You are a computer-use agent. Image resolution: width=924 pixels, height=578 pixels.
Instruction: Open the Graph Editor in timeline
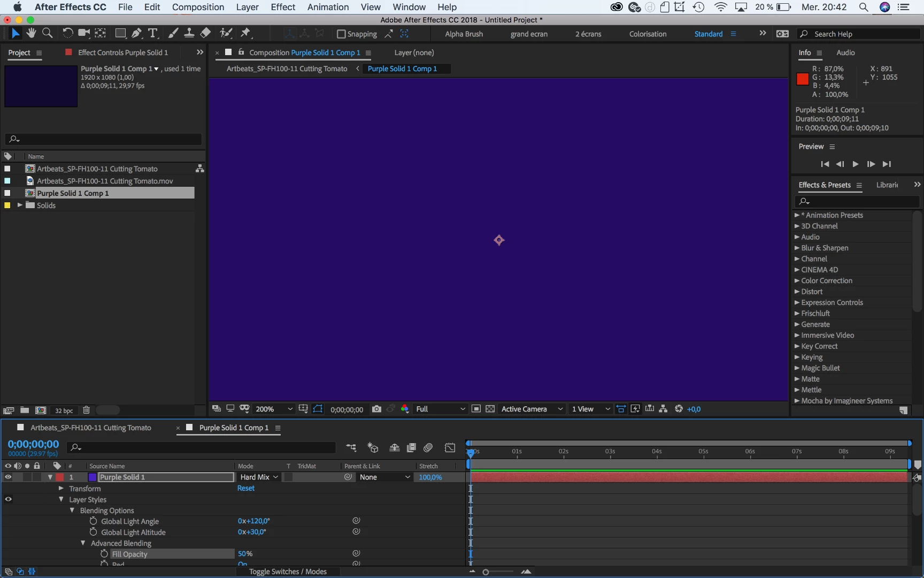pyautogui.click(x=450, y=447)
